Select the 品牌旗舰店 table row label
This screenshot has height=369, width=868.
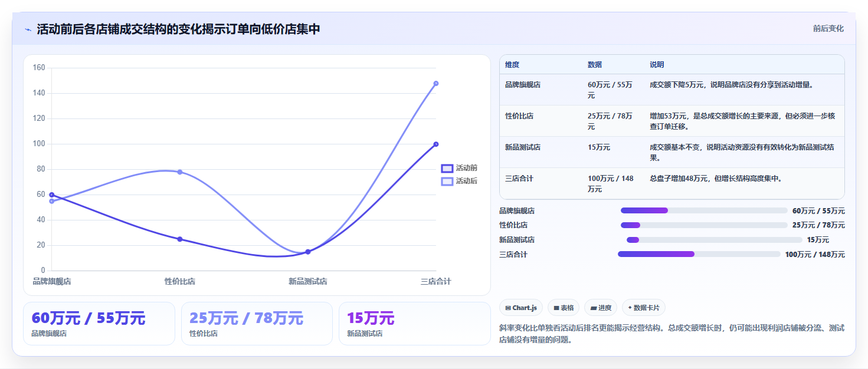pos(523,85)
